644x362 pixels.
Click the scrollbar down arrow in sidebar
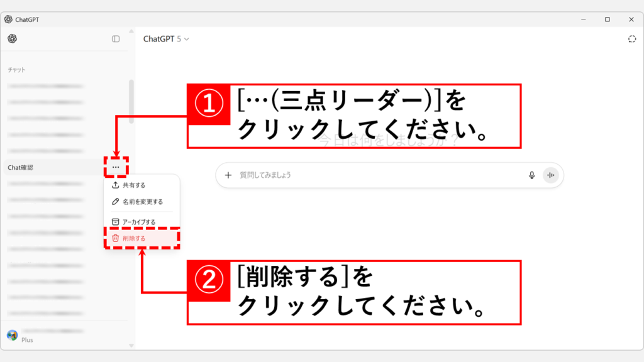click(131, 345)
